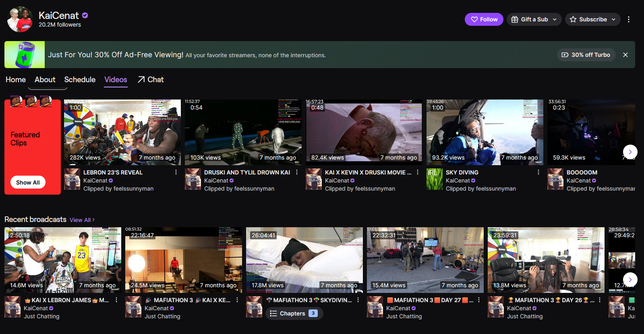Open the MAFIATHON 3 DAY 26 broadcast title
Screen dimensions: 644x334
click(x=551, y=300)
